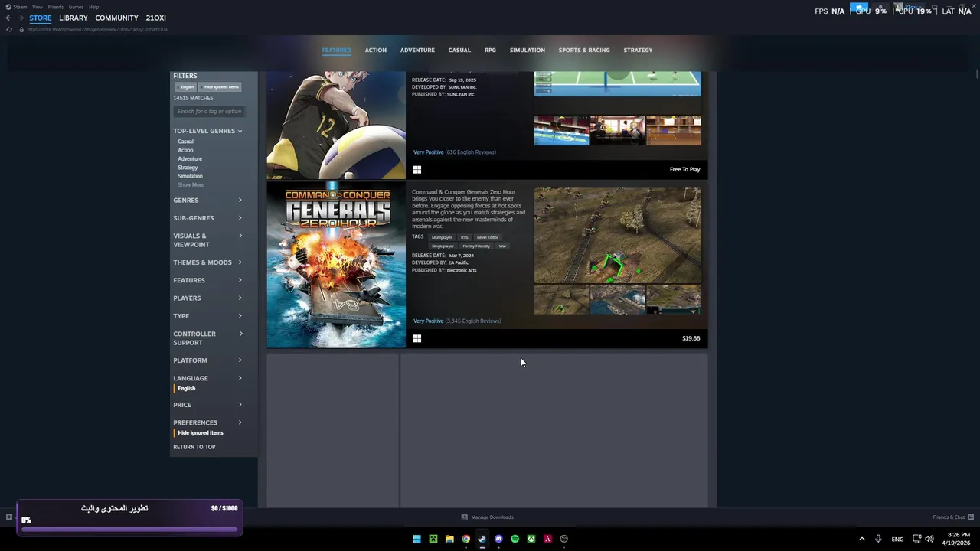
Task: Open the Friends menu
Action: (x=56, y=7)
